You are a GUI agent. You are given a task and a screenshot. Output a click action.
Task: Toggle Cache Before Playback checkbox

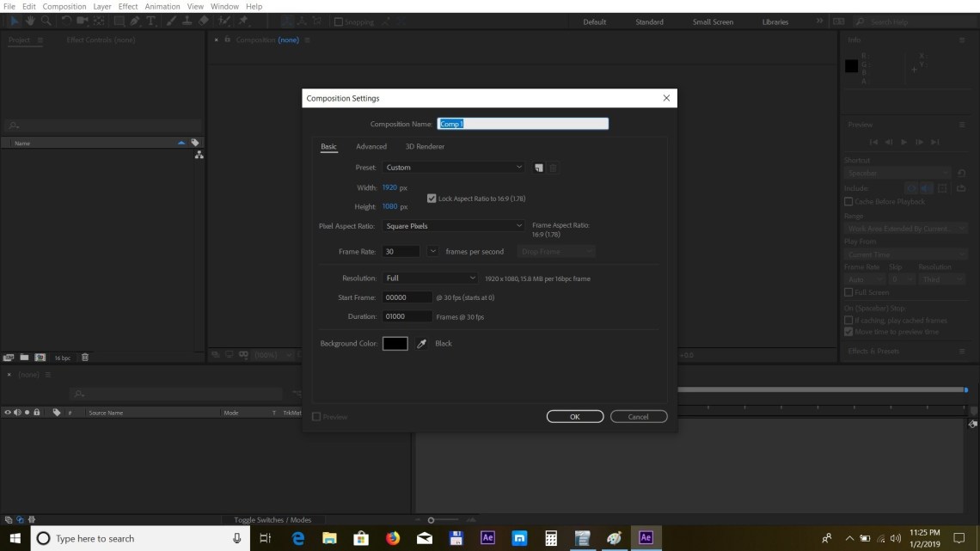[848, 202]
